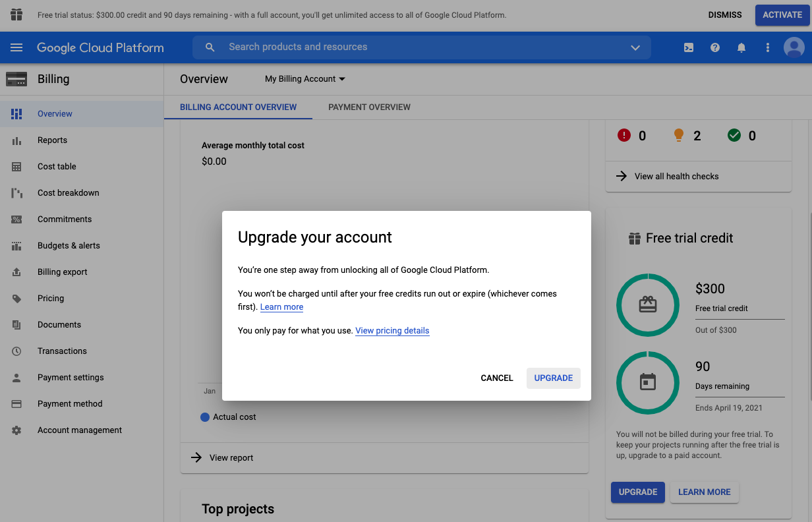This screenshot has height=522, width=812.
Task: Switch to Payment Overview tab
Action: 369,107
